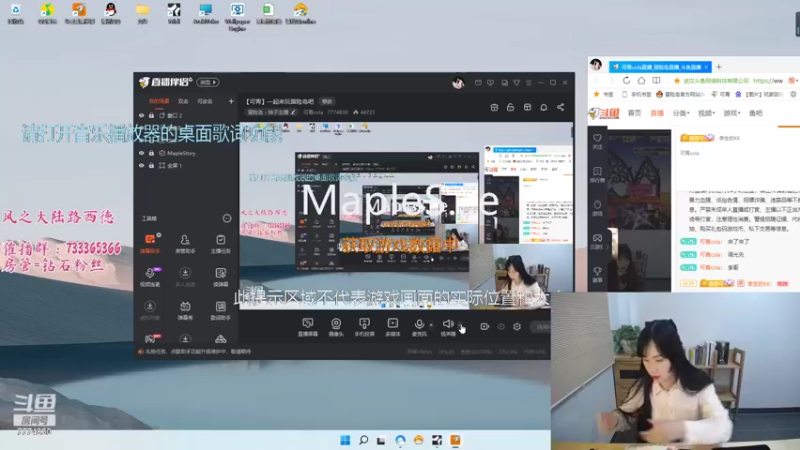Open the 弹幕助手 tool in toolbox
800x450 pixels.
[149, 243]
